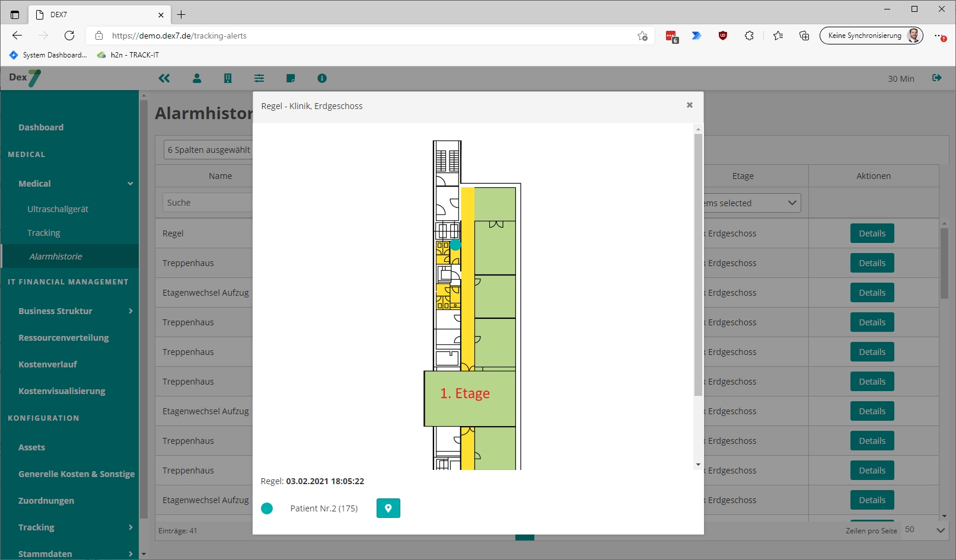956x560 pixels.
Task: Open the browser extensions puzzle icon
Action: click(x=749, y=36)
